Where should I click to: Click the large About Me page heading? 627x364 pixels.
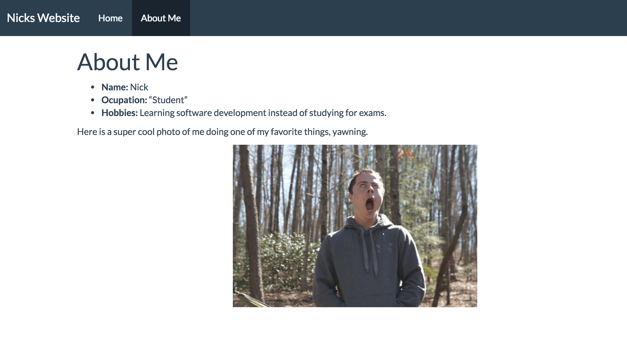coord(127,62)
